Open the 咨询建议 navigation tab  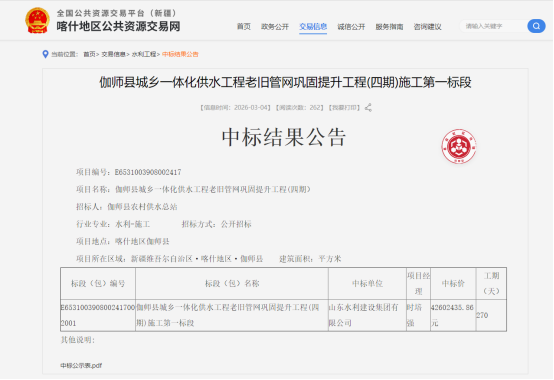(428, 27)
